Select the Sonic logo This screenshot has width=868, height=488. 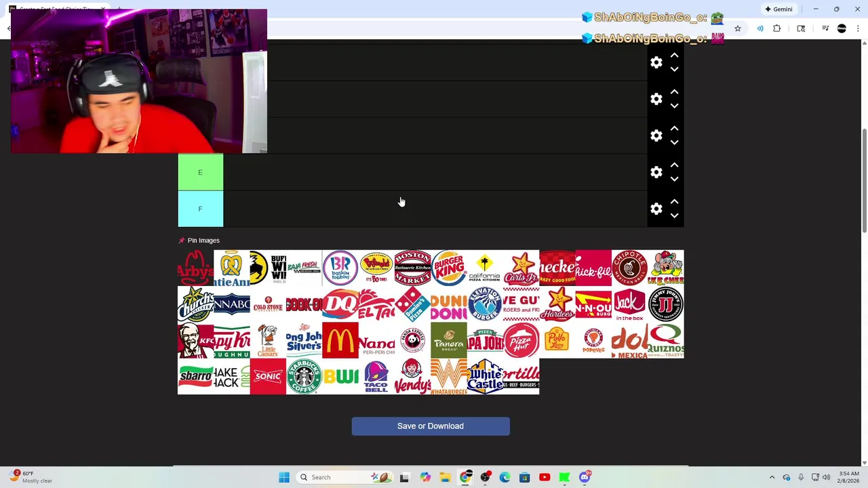point(268,376)
